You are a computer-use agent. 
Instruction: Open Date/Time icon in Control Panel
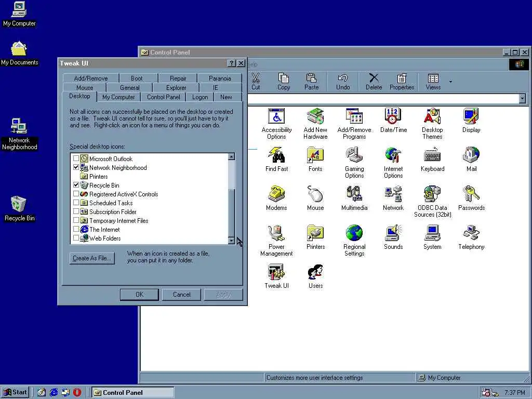[393, 121]
